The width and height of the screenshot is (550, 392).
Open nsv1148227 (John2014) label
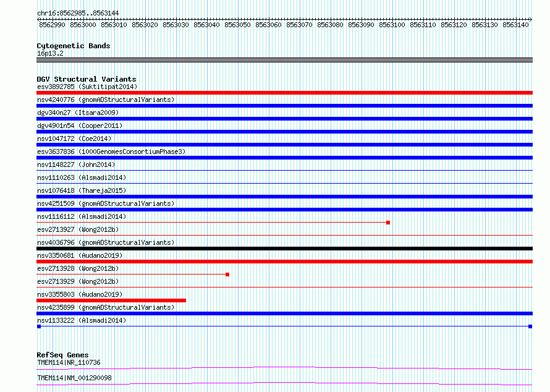[x=76, y=164]
